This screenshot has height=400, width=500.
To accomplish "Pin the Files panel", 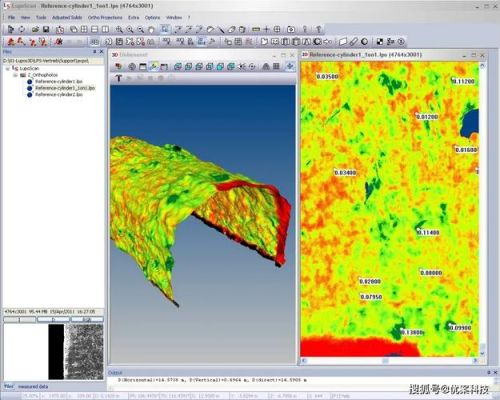I will 95,52.
